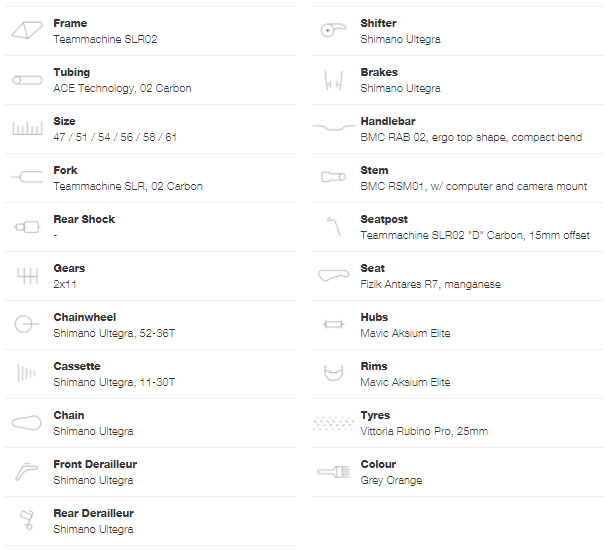This screenshot has width=611, height=551.
Task: Click the rear shock icon
Action: (x=25, y=227)
